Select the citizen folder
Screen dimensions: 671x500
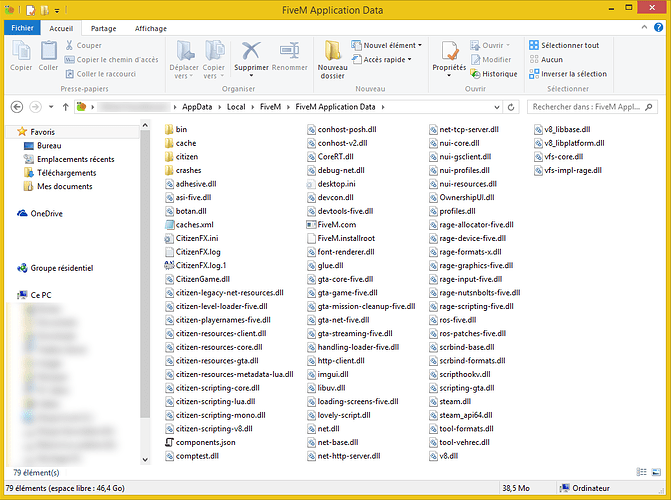click(181, 157)
